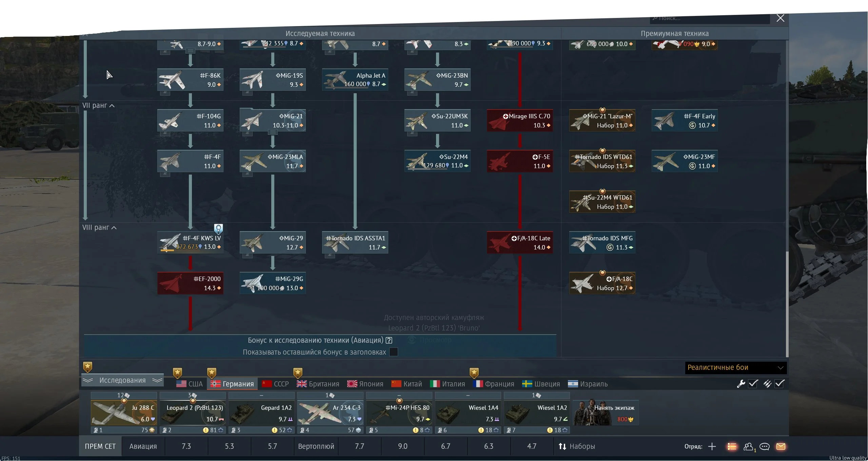
Task: Click the bonus help question mark icon
Action: coord(389,340)
